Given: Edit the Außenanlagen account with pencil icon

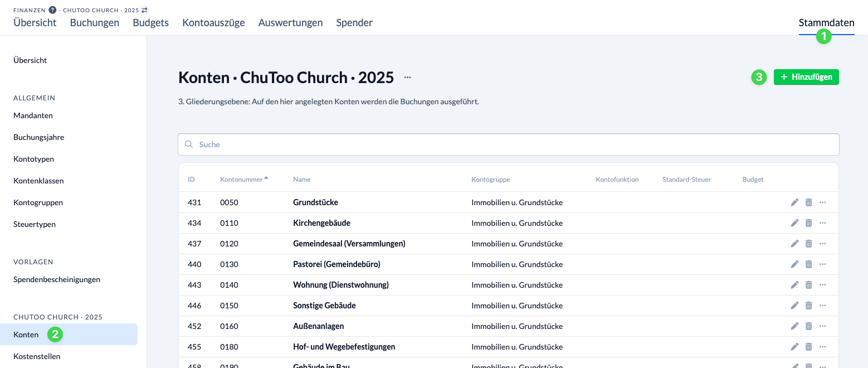Looking at the screenshot, I should pos(794,326).
